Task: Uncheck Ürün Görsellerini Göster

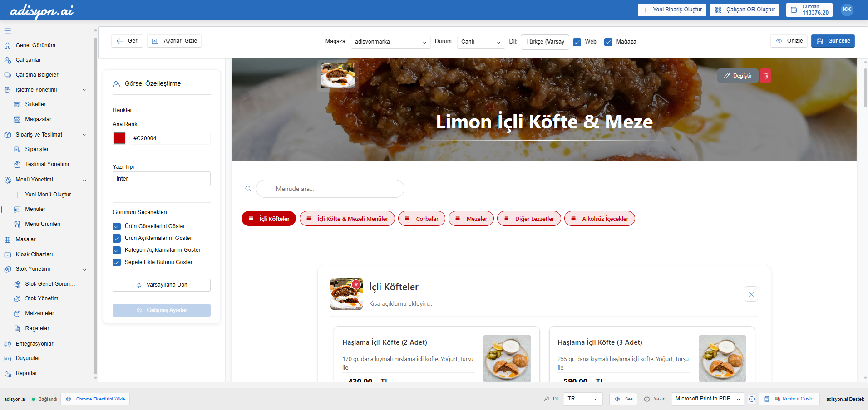Action: click(117, 226)
